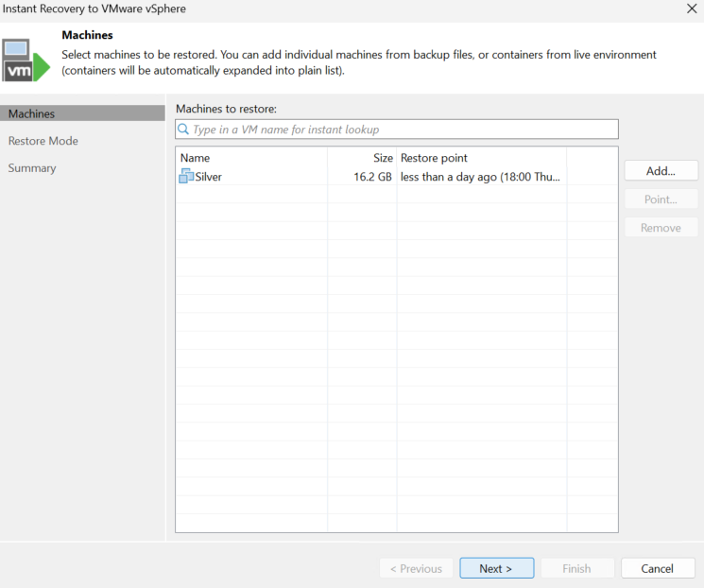Image resolution: width=704 pixels, height=588 pixels.
Task: Click the Add... button
Action: (x=661, y=171)
